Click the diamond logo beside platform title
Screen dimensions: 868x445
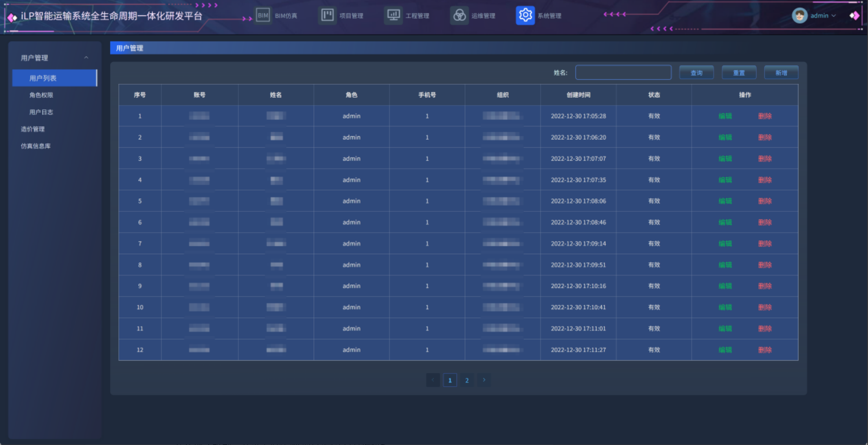[x=12, y=17]
